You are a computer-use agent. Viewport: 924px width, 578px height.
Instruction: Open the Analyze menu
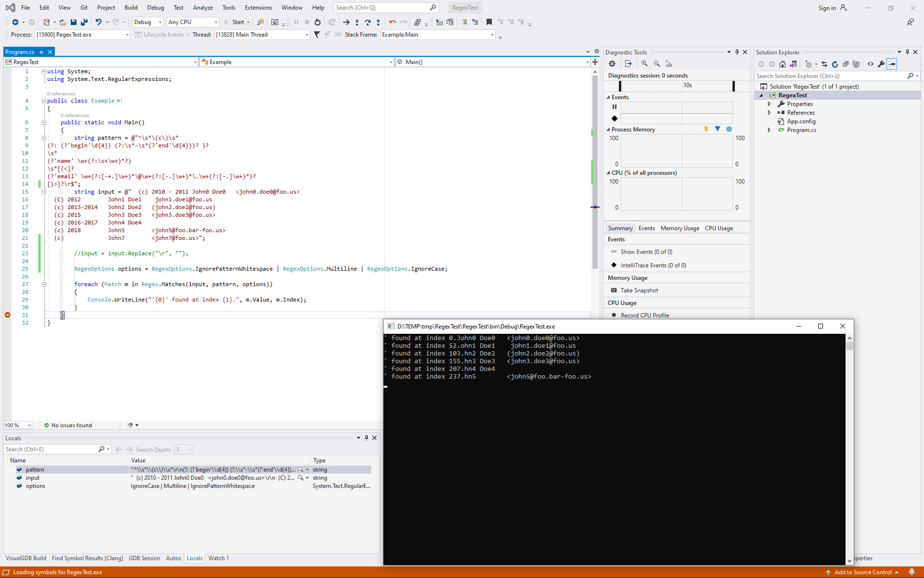click(203, 8)
